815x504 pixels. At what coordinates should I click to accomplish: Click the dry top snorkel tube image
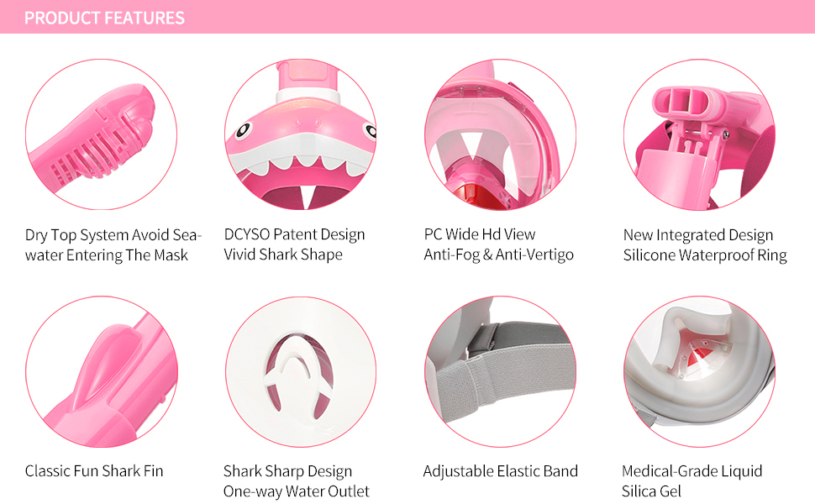tap(102, 134)
